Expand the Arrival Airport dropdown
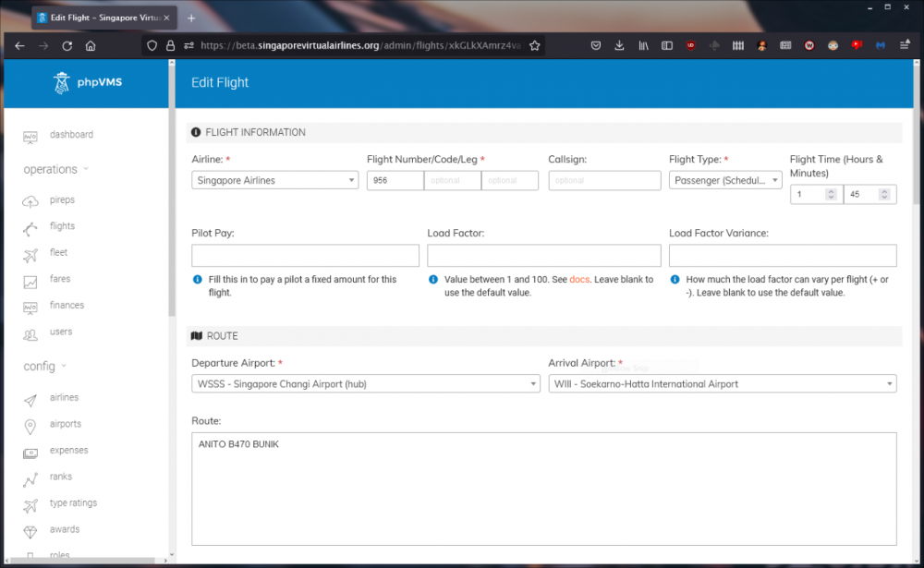The height and width of the screenshot is (568, 924). (x=722, y=384)
